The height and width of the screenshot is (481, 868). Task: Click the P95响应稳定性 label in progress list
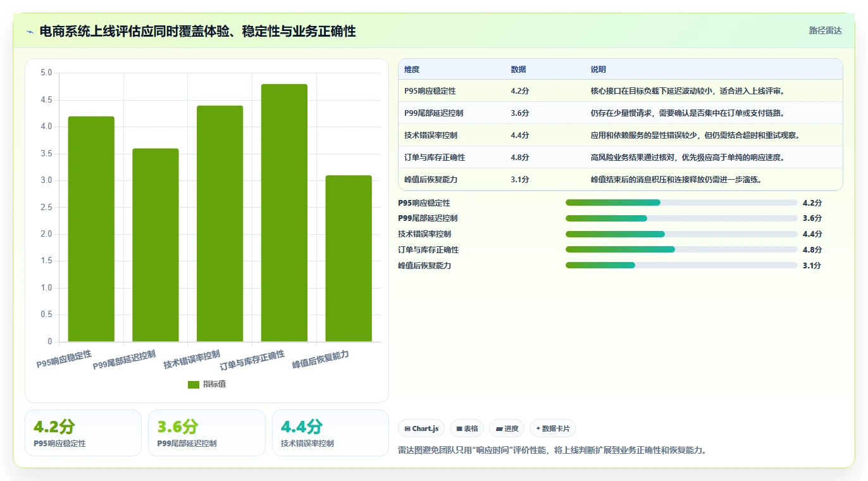(x=424, y=203)
